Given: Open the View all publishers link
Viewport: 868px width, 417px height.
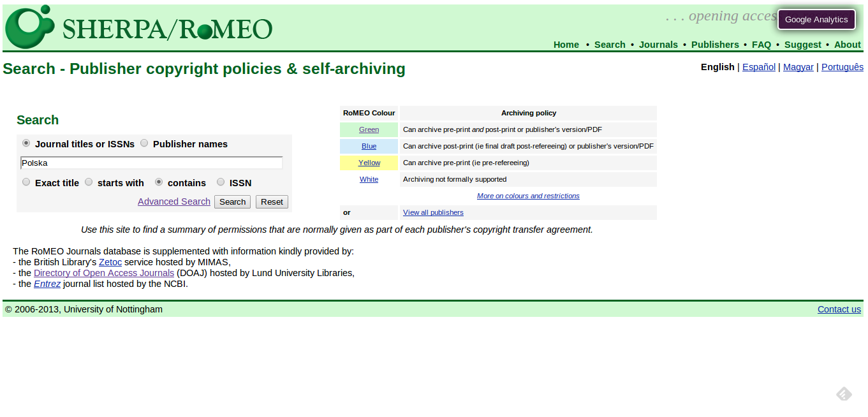Looking at the screenshot, I should click(x=433, y=212).
